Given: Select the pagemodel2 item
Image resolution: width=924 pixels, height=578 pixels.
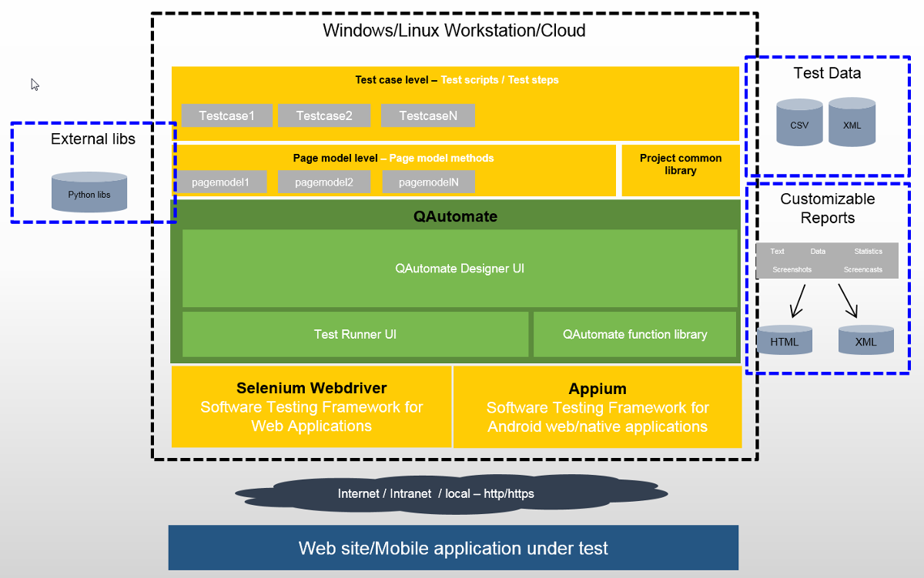Looking at the screenshot, I should point(324,182).
